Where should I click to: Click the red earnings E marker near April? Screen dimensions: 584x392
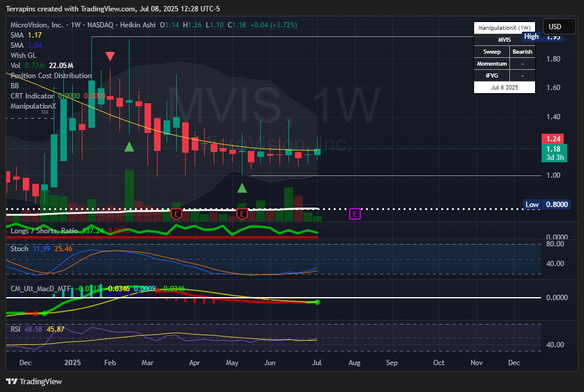tap(176, 214)
